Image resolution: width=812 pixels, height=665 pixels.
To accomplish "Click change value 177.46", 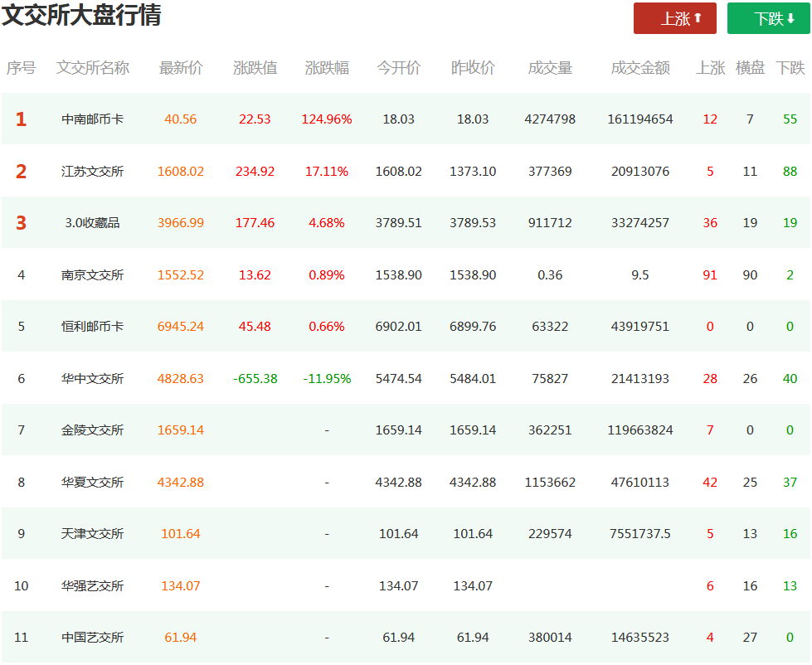I will (x=255, y=223).
